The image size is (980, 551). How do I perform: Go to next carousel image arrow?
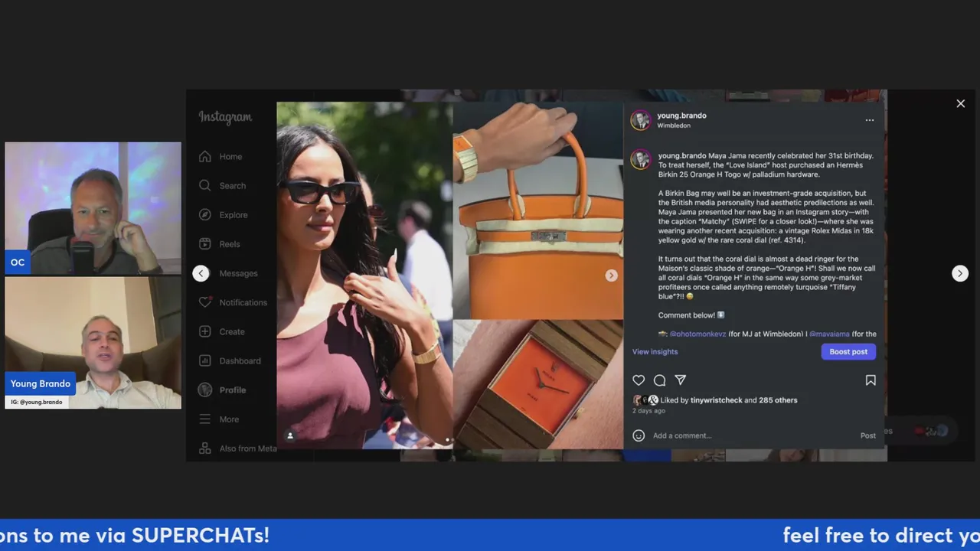[x=611, y=275]
